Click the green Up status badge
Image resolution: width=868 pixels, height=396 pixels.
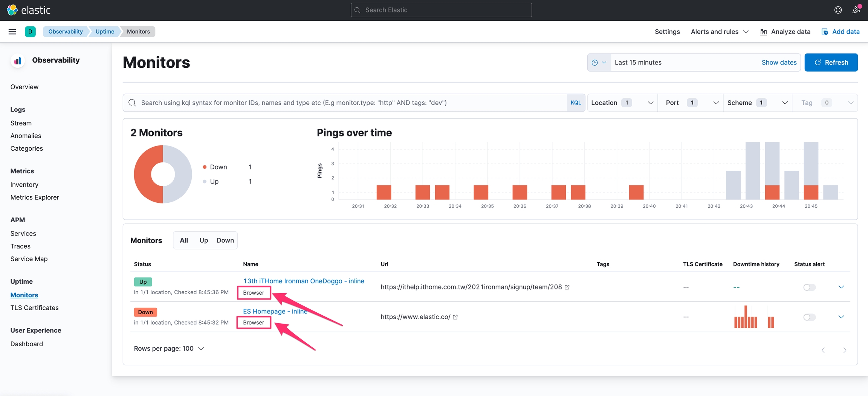pyautogui.click(x=143, y=282)
